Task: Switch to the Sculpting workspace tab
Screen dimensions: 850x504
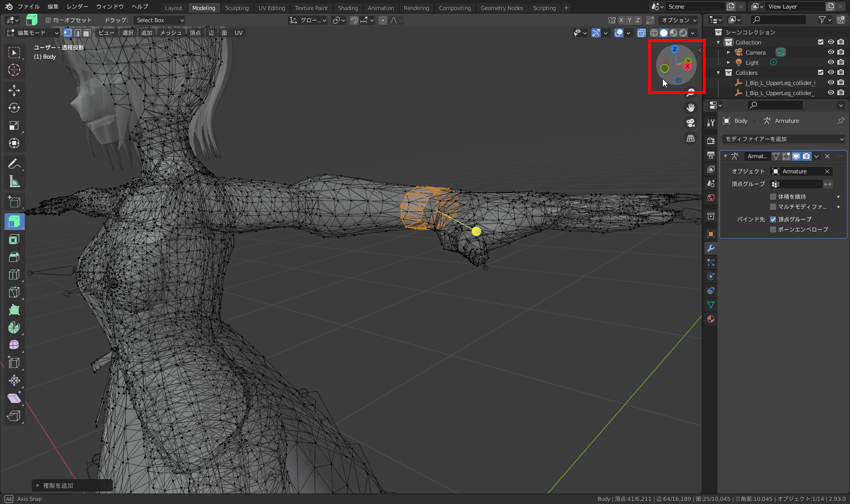Action: 237,8
